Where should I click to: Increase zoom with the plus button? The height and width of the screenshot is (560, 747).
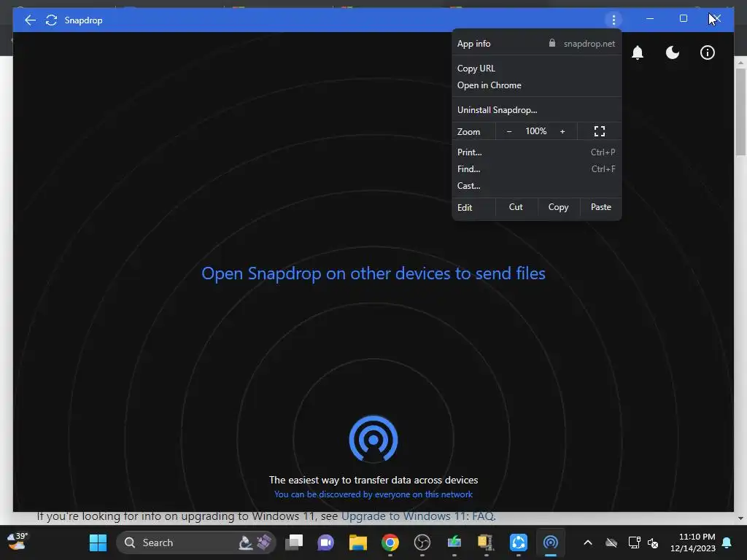(x=562, y=131)
